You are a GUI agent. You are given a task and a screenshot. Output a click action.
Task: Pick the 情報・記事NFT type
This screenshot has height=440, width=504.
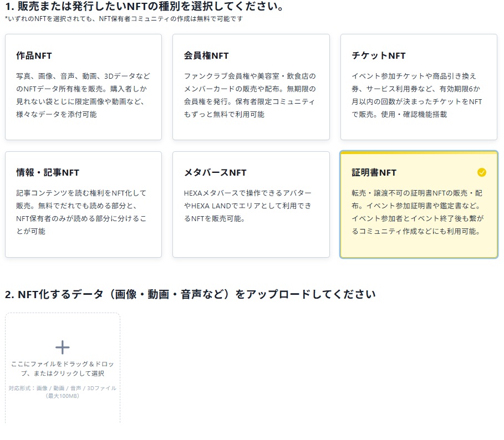click(83, 204)
